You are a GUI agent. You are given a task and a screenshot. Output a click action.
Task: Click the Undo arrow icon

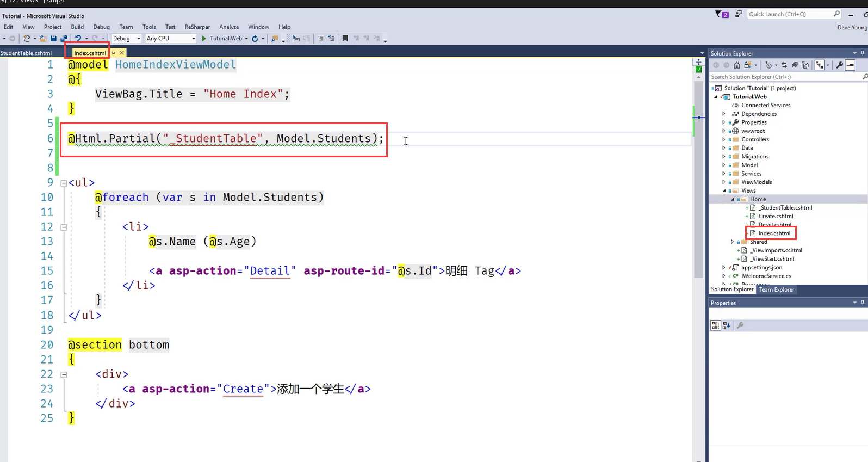tap(78, 39)
